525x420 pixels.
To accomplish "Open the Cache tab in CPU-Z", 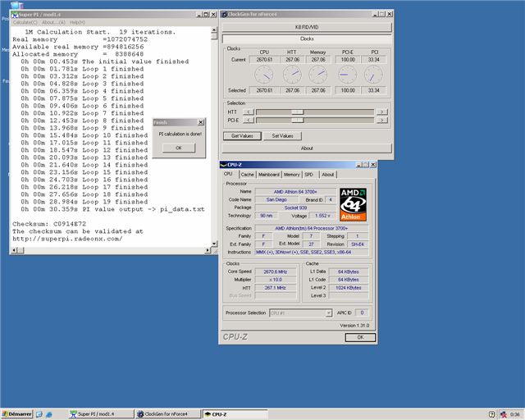I will [247, 174].
